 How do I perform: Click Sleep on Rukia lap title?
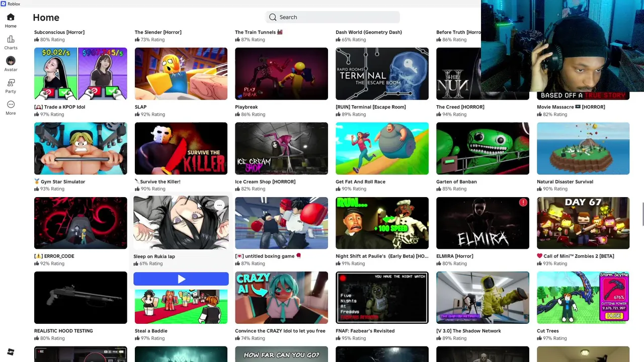click(154, 256)
